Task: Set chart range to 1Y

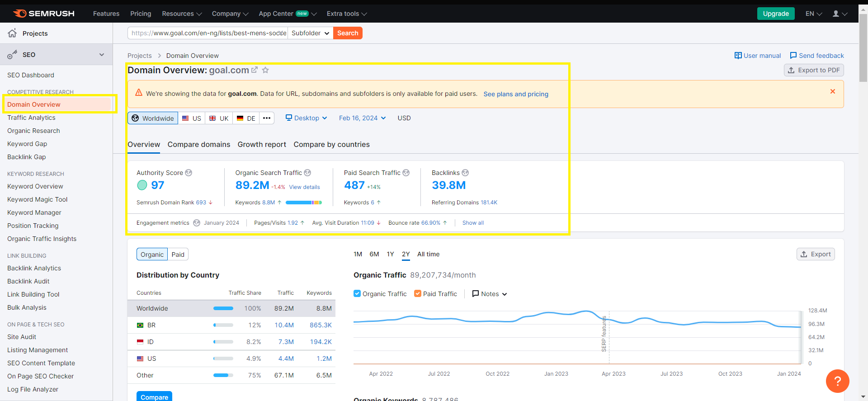Action: coord(391,254)
